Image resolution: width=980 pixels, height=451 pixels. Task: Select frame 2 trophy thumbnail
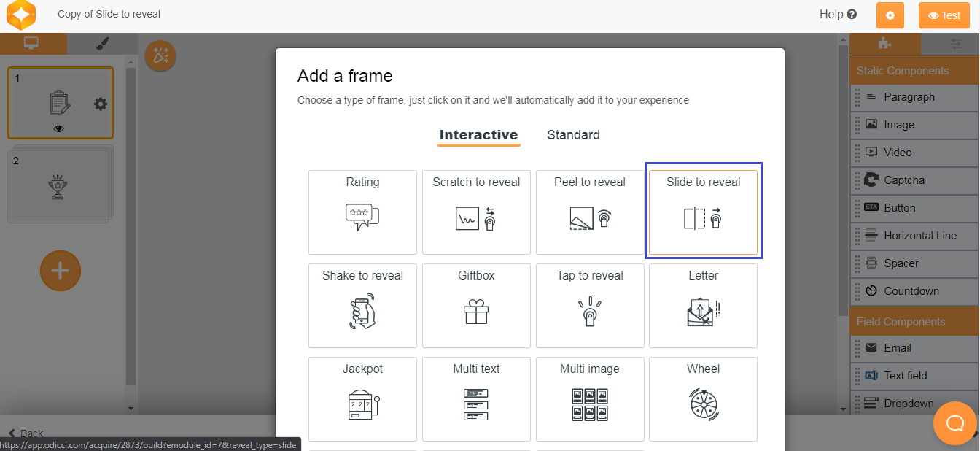coord(58,186)
